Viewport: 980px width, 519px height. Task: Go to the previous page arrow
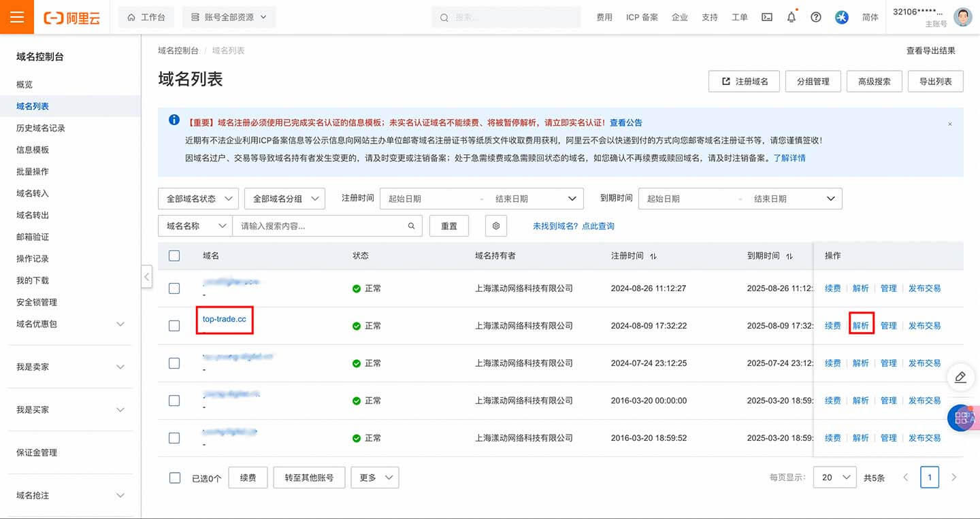pos(906,478)
